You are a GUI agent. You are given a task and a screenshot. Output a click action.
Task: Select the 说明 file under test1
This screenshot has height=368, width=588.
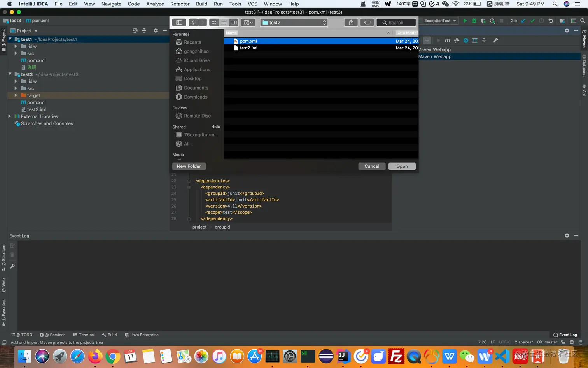tap(31, 67)
